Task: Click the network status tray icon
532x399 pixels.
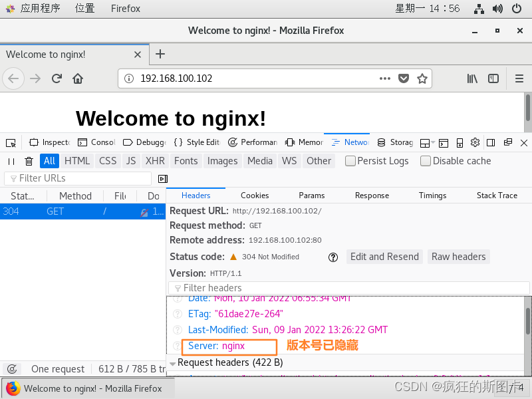Action: pos(479,9)
